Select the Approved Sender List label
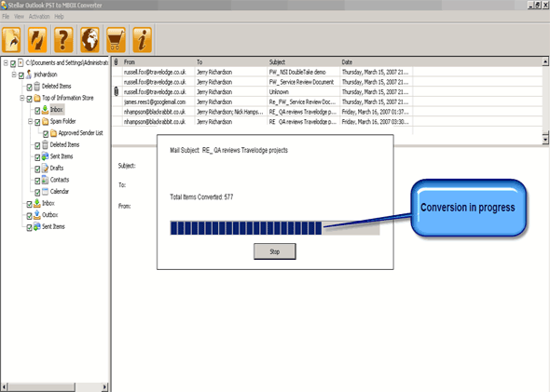The height and width of the screenshot is (392, 550). coord(80,133)
